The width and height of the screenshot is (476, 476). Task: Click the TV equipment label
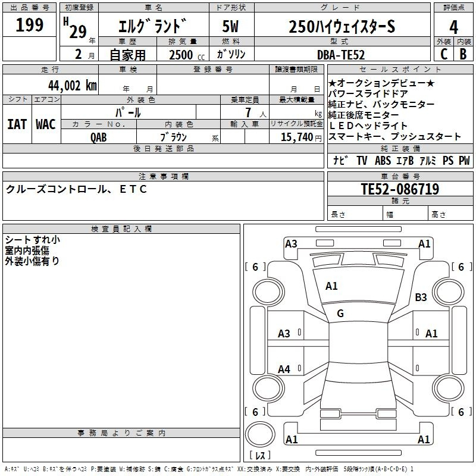click(x=362, y=160)
